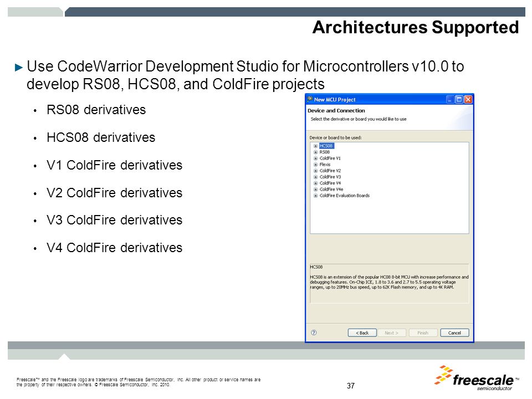
Task: Click the 'RS08 derivatives' bullet
Action: (x=96, y=110)
